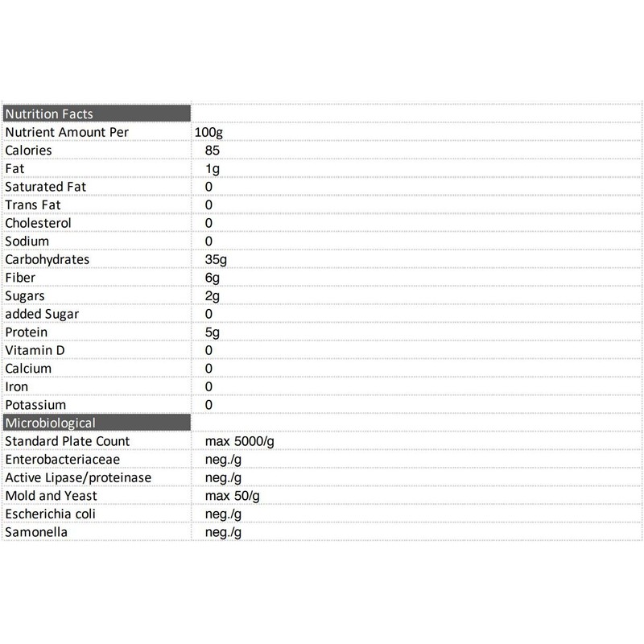This screenshot has width=644, height=644.
Task: Select the Sugars value 2g
Action: pos(213,295)
